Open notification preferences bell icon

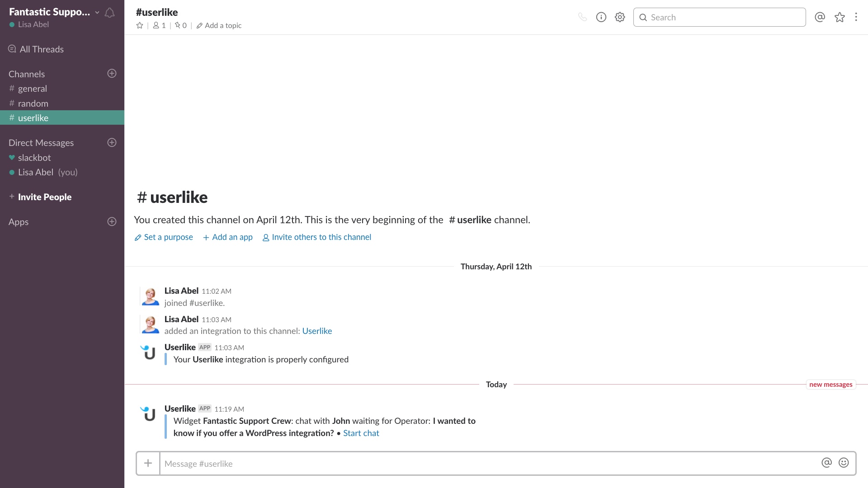point(109,13)
